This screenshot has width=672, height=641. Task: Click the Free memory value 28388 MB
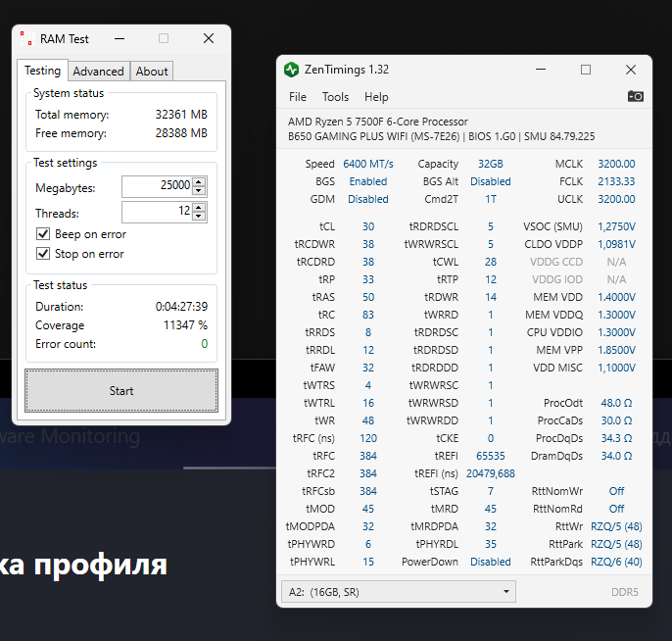[x=181, y=133]
